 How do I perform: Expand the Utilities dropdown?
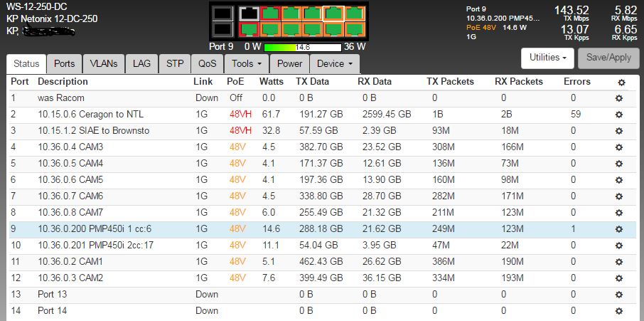(547, 58)
